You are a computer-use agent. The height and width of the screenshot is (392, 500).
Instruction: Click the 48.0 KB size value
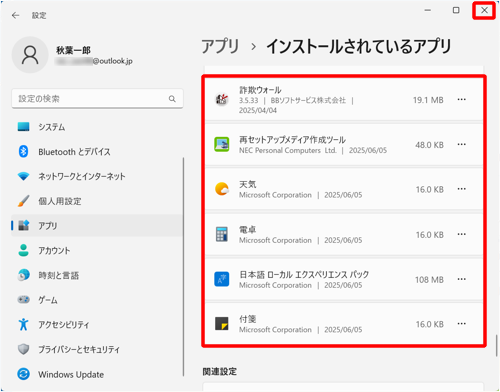coord(429,145)
